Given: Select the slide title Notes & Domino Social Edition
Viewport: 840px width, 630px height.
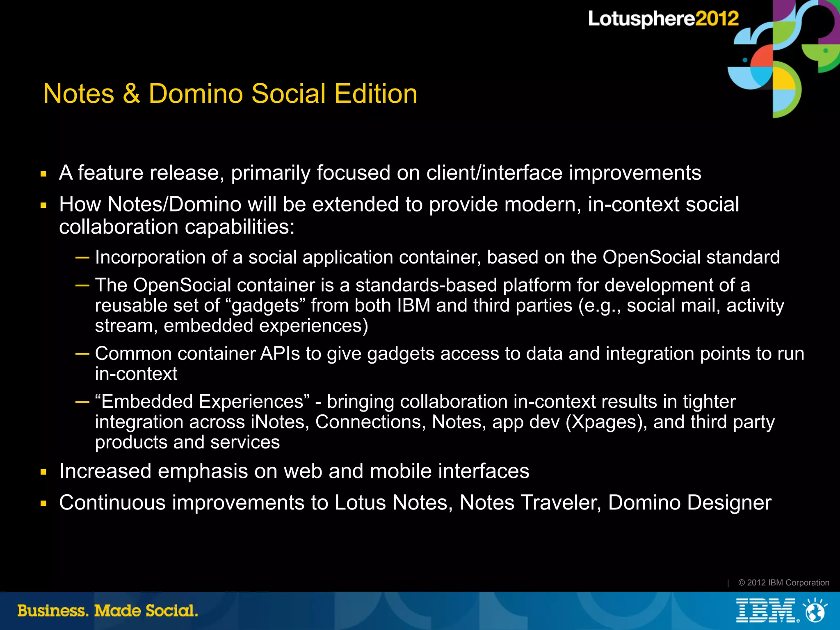Looking at the screenshot, I should point(230,94).
